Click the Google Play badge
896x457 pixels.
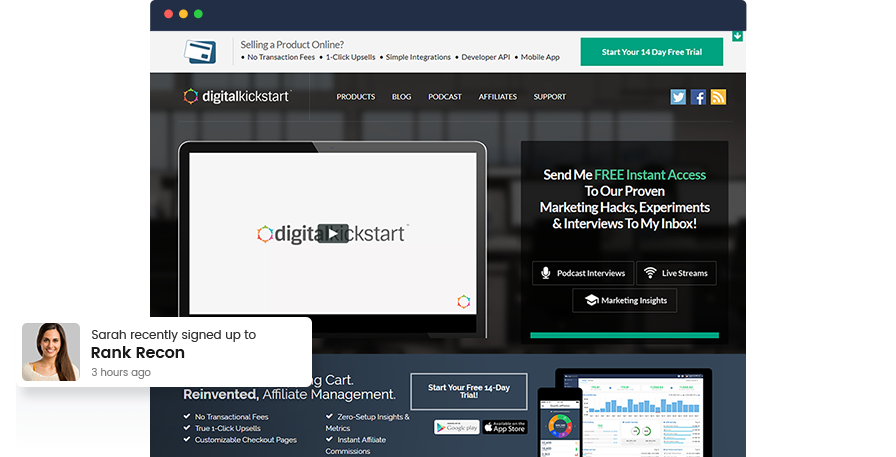pos(456,426)
